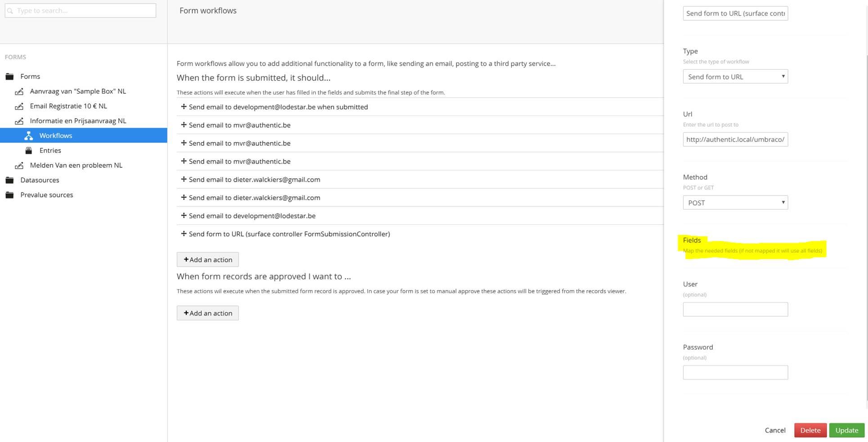Click the red Delete button
This screenshot has width=868, height=442.
tap(810, 430)
